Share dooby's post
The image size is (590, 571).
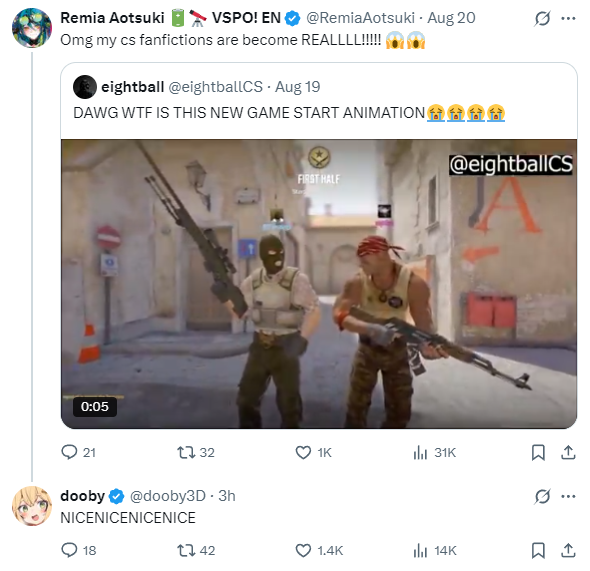(x=568, y=550)
